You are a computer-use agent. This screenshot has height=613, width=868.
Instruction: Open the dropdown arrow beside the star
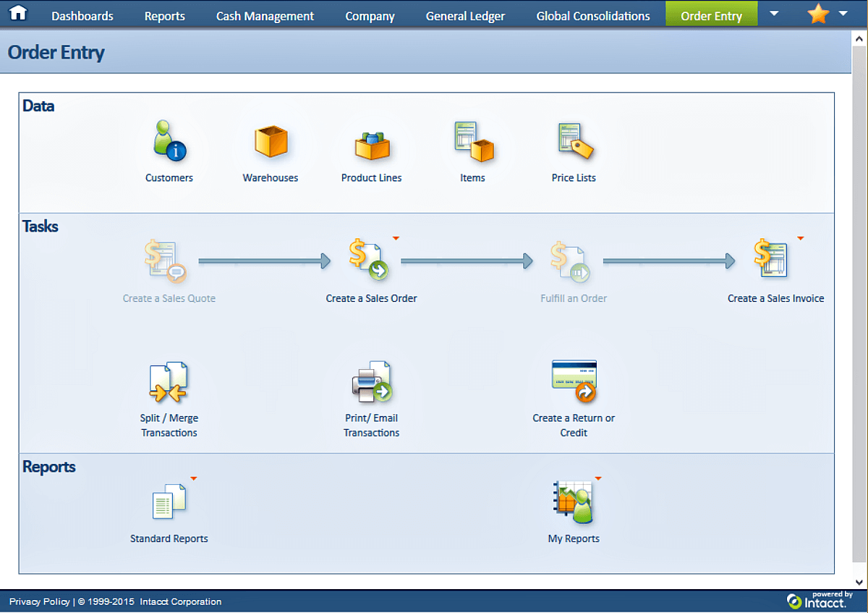(x=843, y=13)
